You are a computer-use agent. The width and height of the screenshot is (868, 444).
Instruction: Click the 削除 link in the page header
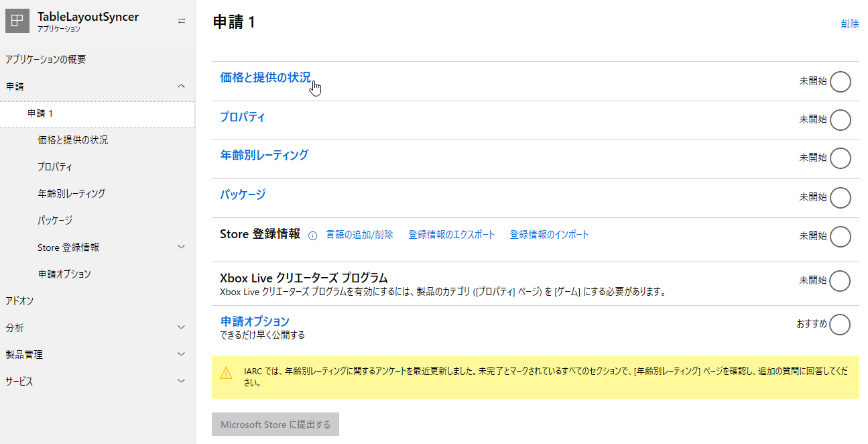click(850, 24)
